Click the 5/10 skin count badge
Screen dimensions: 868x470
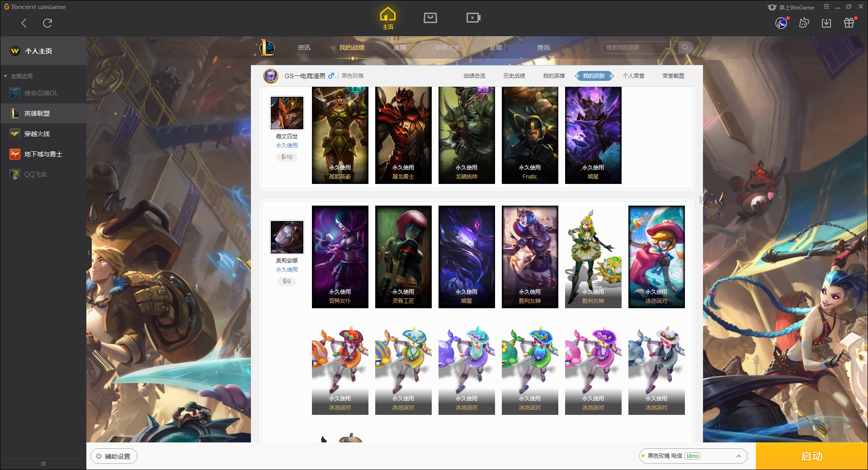(287, 157)
